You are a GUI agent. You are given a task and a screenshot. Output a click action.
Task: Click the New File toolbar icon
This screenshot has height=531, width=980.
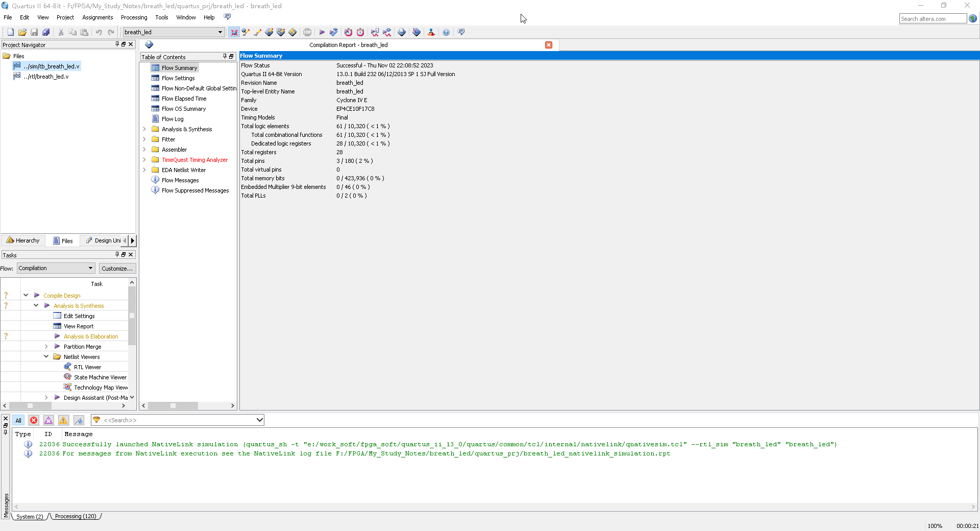point(10,32)
